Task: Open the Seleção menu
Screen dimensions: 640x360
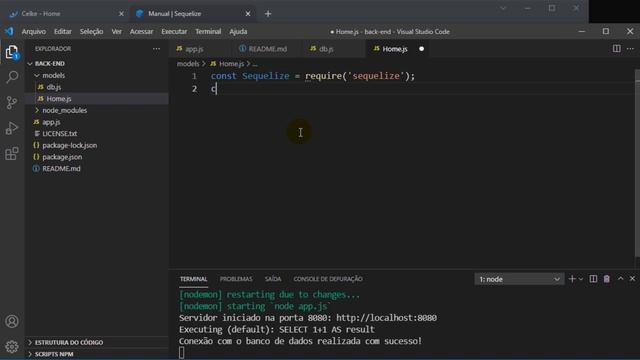Action: [x=91, y=31]
